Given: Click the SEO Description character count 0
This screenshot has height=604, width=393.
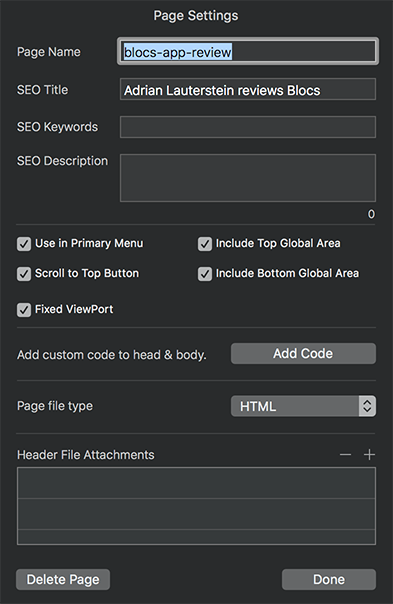Looking at the screenshot, I should [371, 214].
